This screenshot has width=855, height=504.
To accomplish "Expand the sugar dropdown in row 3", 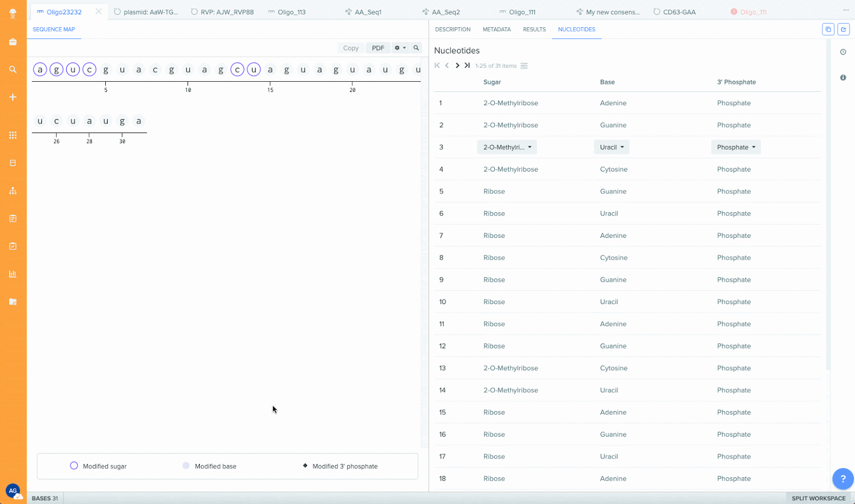I will pos(507,148).
